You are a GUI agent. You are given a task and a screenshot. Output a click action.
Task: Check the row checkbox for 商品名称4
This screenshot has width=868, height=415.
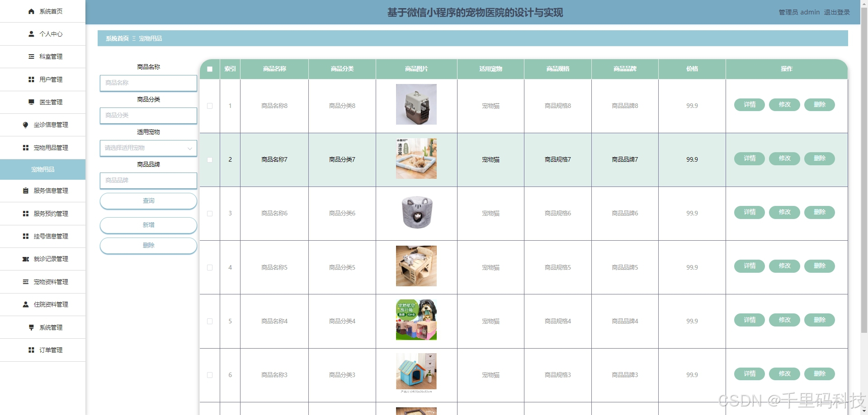[210, 321]
